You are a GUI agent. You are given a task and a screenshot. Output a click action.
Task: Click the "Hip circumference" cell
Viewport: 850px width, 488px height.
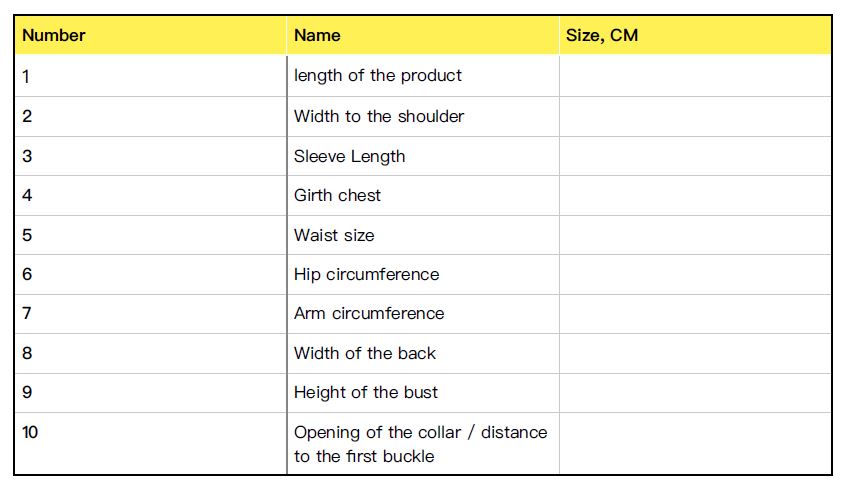(367, 274)
